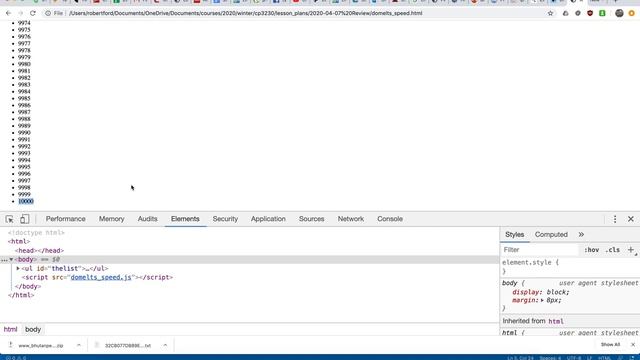Click the display: block declaration
Image resolution: width=640 pixels, height=360 pixels.
click(x=540, y=292)
